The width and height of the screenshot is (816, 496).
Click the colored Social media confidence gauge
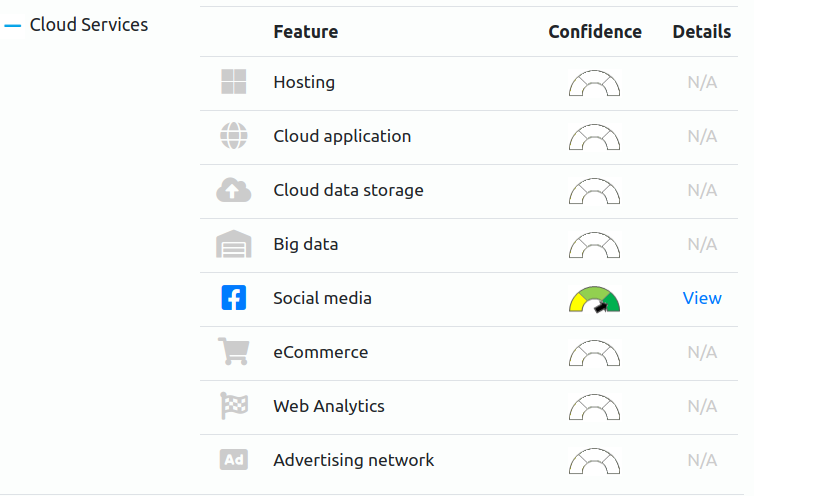click(594, 299)
